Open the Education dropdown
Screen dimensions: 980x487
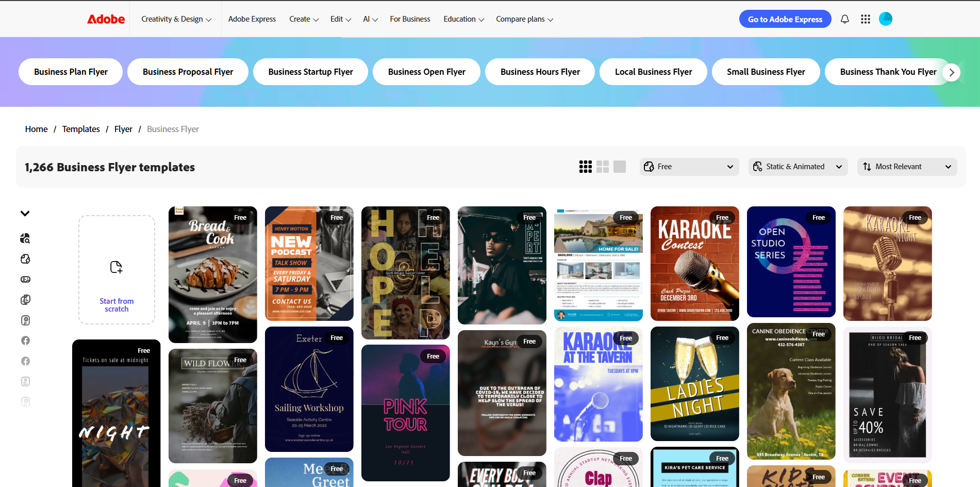tap(463, 19)
